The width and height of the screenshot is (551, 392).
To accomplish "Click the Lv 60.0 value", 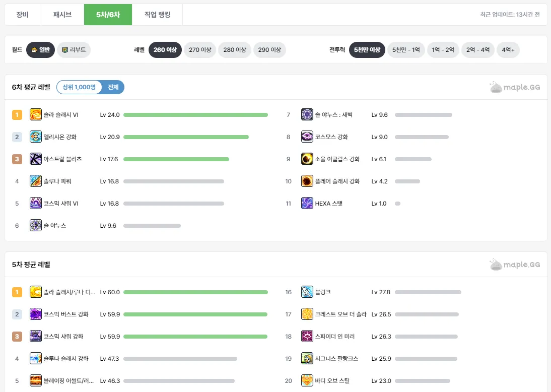I will tap(110, 292).
